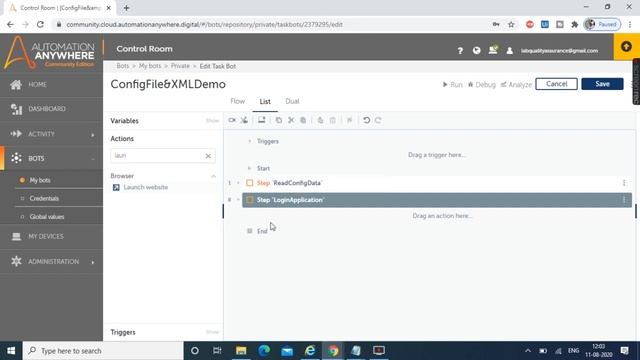Click the yellow upload arrow icon
This screenshot has width=640, height=360.
(x=626, y=47)
